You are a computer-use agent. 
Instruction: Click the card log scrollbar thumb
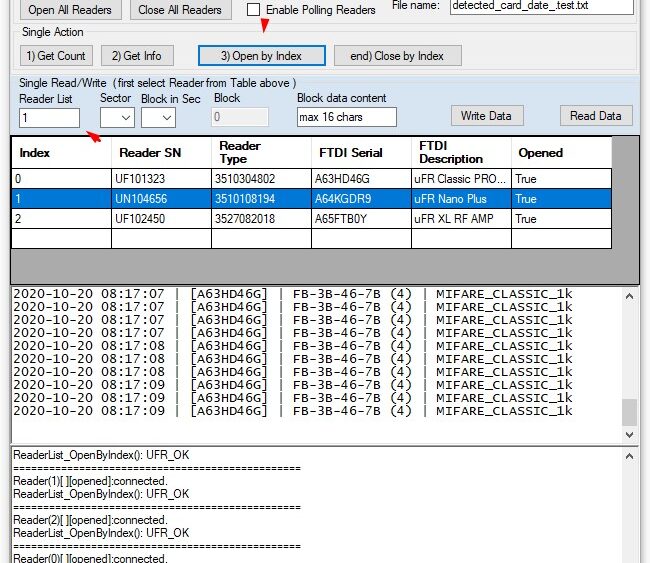coord(629,412)
